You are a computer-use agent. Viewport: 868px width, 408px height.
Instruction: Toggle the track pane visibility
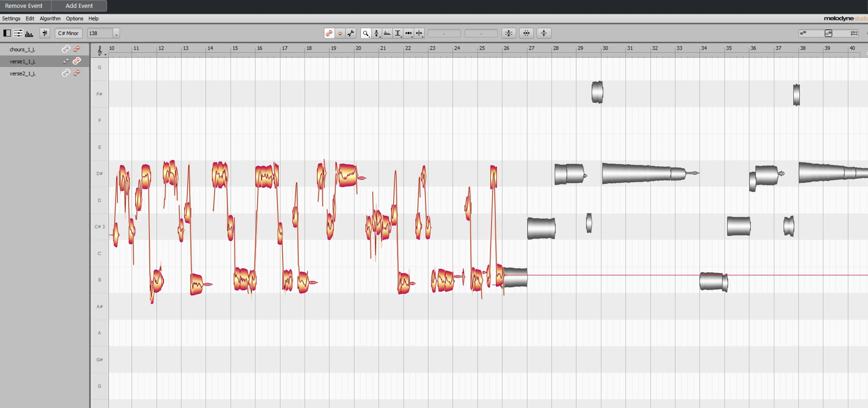pos(7,33)
